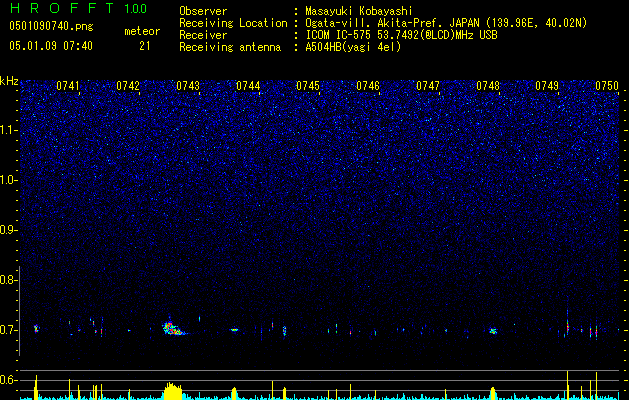Click the meteor echo at 0748
629x400 pixels.
(493, 331)
